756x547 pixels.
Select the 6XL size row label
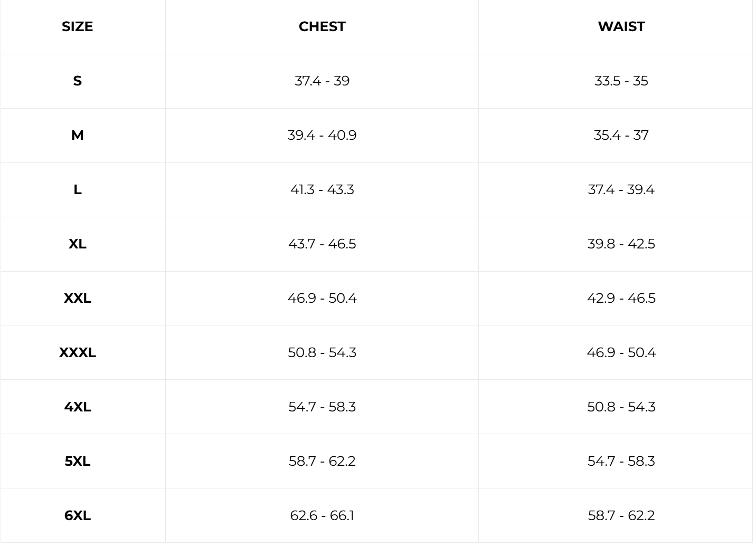click(77, 515)
